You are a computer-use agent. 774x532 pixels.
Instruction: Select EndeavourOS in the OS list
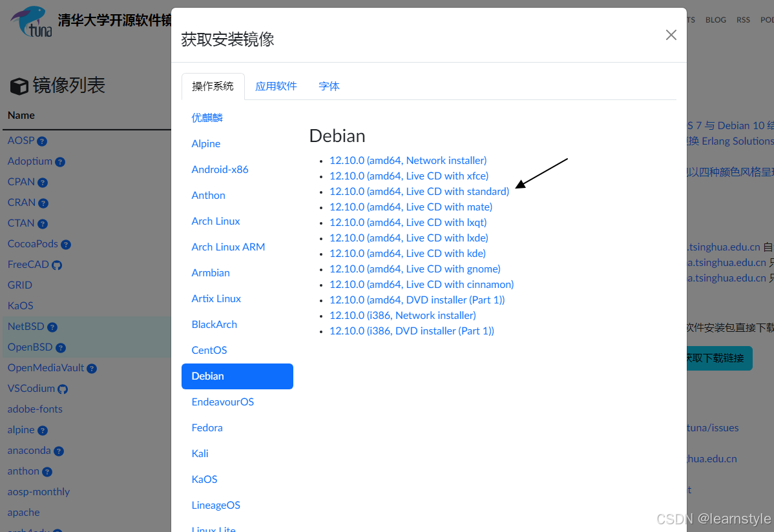click(223, 402)
